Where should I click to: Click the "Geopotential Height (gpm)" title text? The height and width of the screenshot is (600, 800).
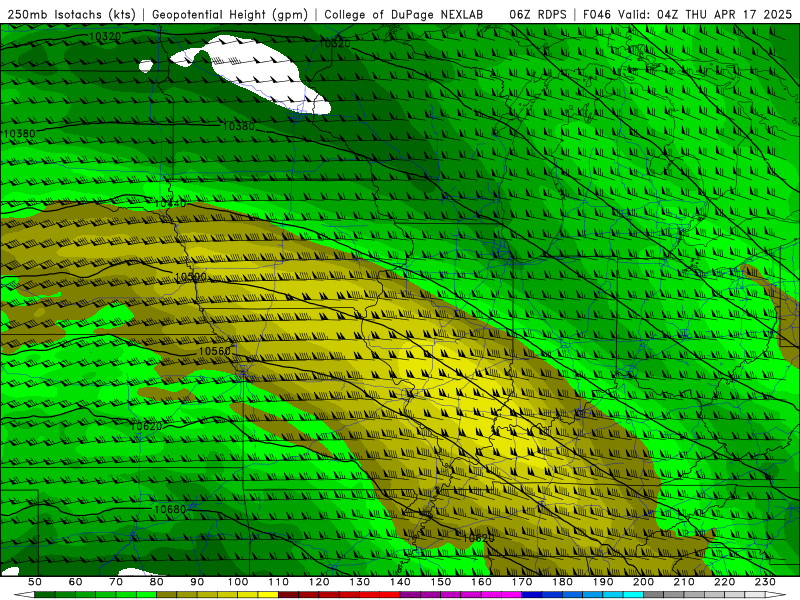tap(230, 15)
